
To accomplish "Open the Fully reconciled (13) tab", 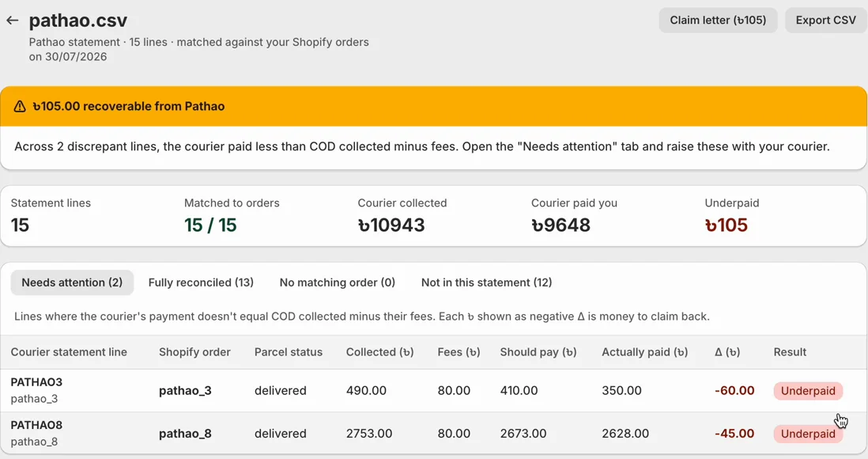I will 201,283.
